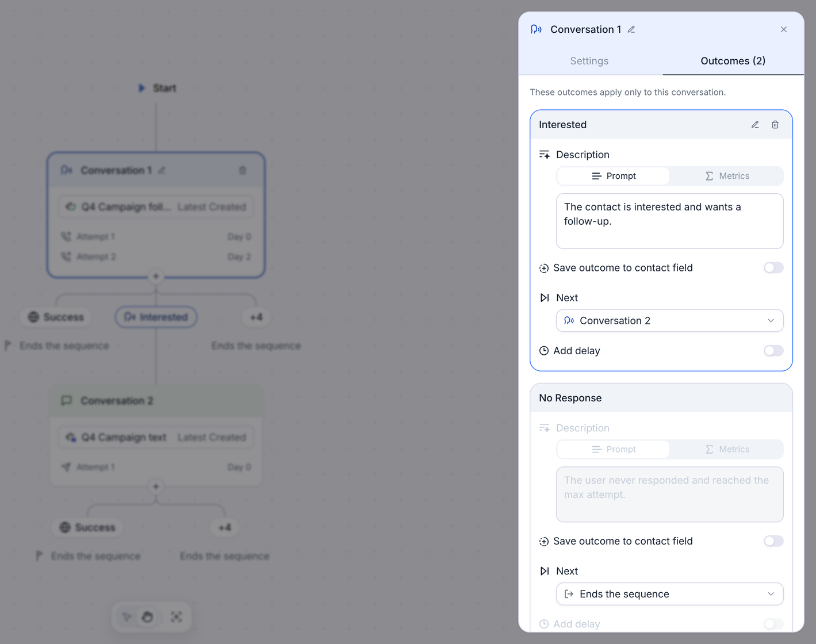
Task: Switch to Metrics in Interested description
Action: coord(727,176)
